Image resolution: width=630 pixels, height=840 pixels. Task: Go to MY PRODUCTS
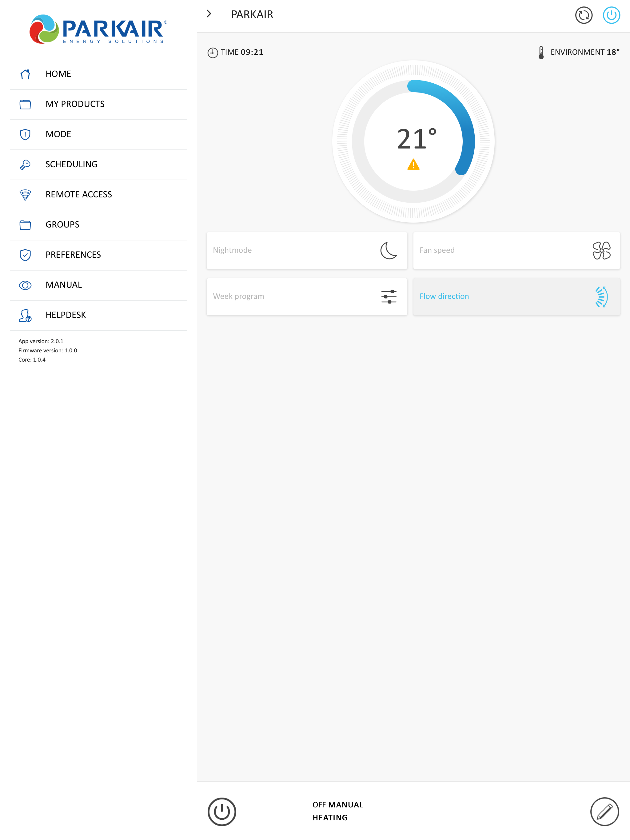pos(75,104)
